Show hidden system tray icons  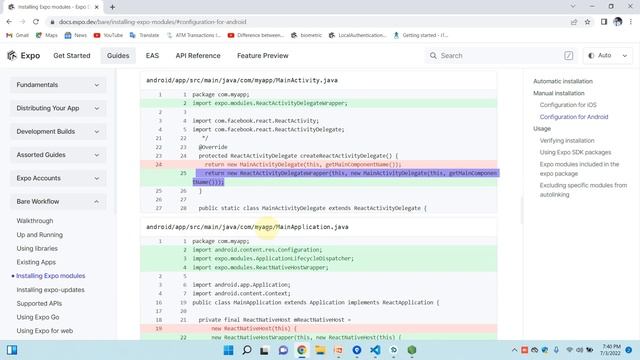coord(514,350)
